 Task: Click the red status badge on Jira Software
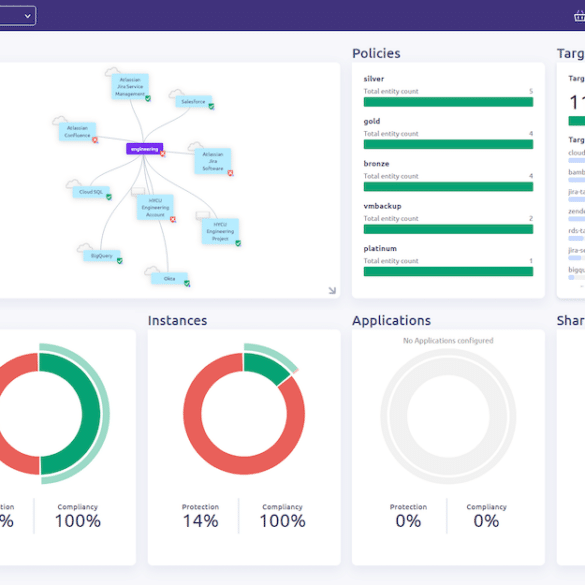(231, 173)
